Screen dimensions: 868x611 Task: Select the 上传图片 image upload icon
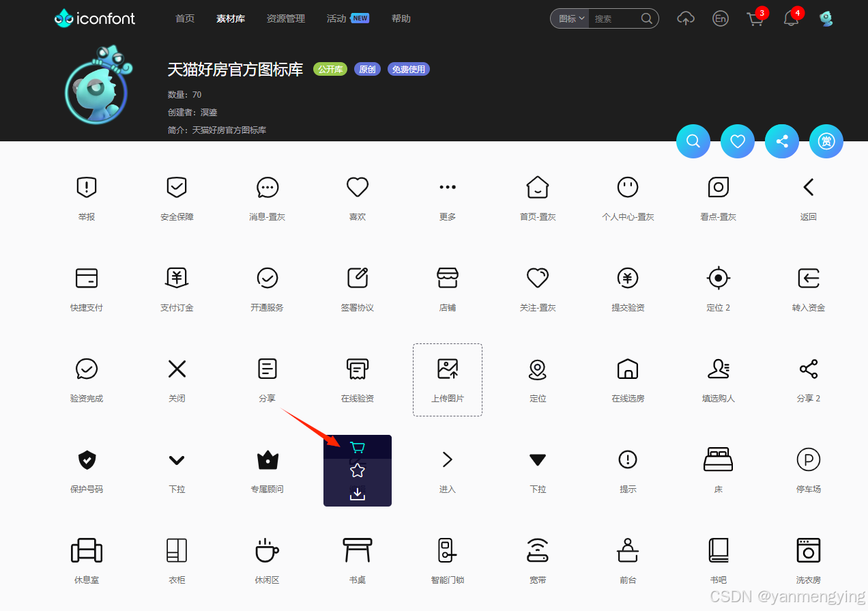click(x=448, y=369)
